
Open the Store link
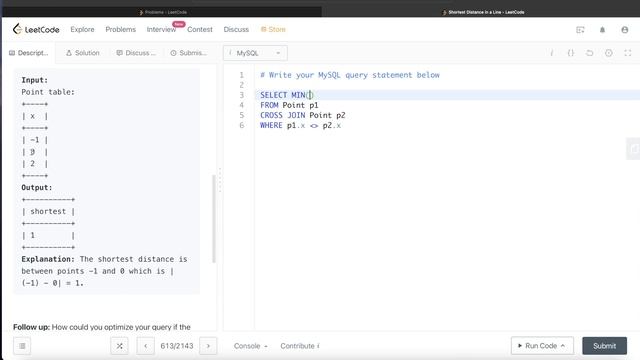(x=273, y=29)
